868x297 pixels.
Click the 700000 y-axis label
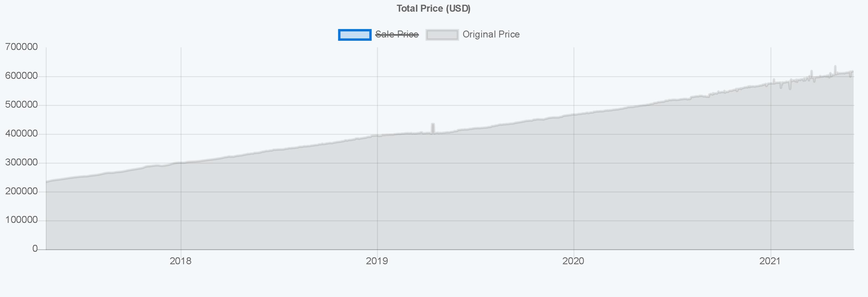(x=22, y=47)
